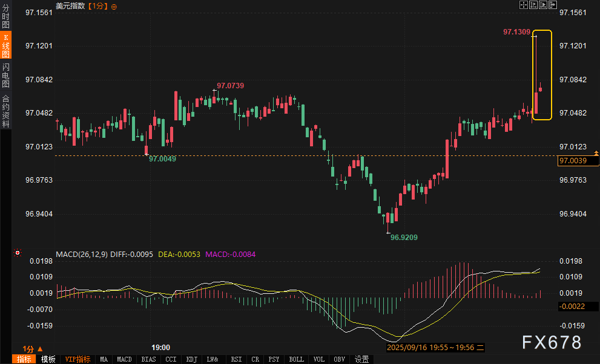
Task: Click the 【1分】 period label in chart title
Action: (x=98, y=6)
